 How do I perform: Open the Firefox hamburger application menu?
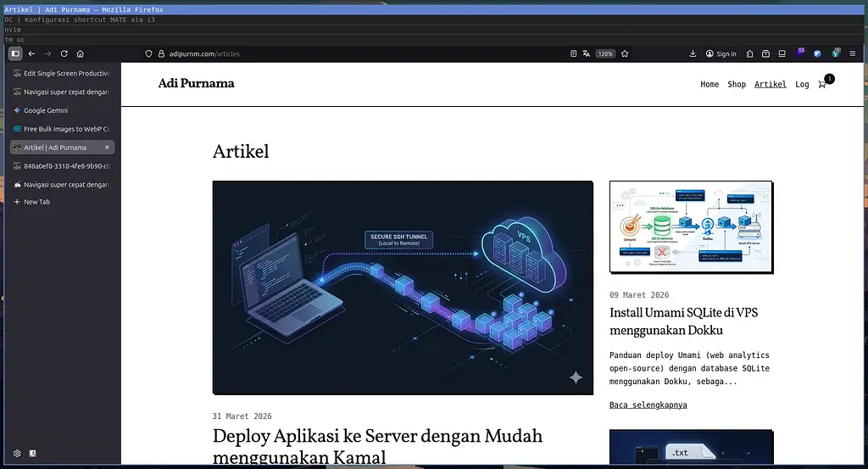click(852, 53)
